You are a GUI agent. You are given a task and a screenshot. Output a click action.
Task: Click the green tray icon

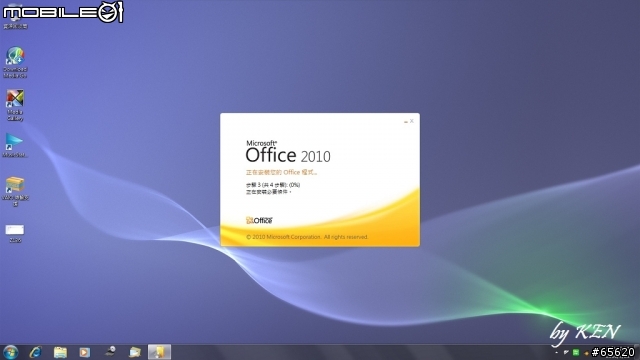[x=576, y=352]
